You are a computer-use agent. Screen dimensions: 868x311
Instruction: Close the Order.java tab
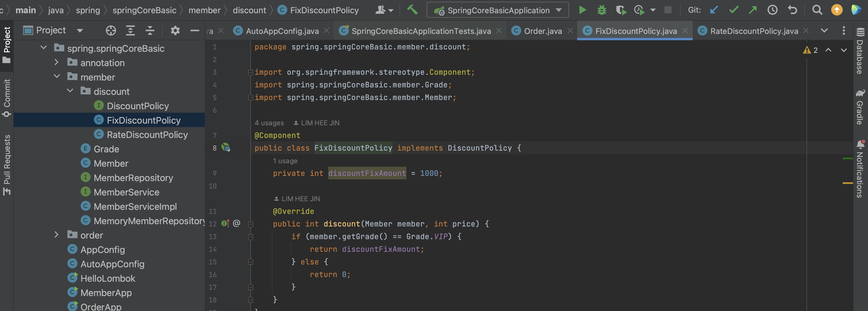(x=570, y=31)
